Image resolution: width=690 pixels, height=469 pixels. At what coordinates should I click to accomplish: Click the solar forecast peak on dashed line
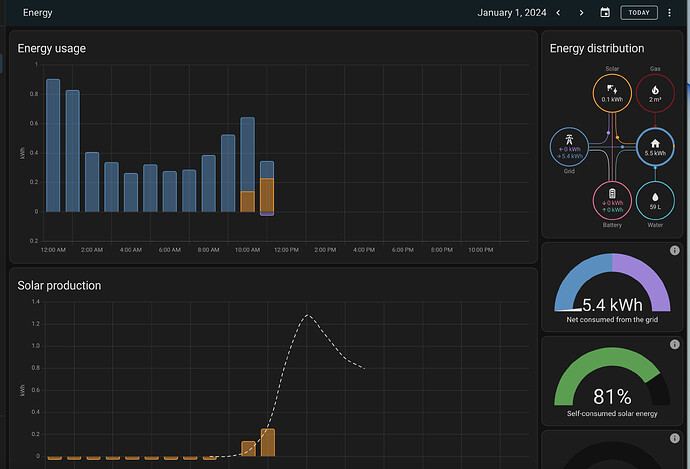pyautogui.click(x=308, y=315)
